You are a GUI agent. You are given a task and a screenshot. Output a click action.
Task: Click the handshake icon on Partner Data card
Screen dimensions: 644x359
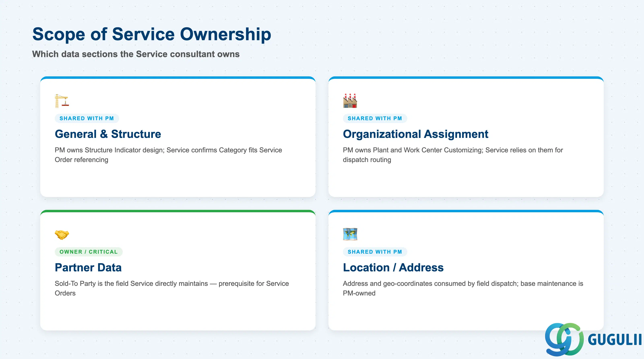(62, 235)
